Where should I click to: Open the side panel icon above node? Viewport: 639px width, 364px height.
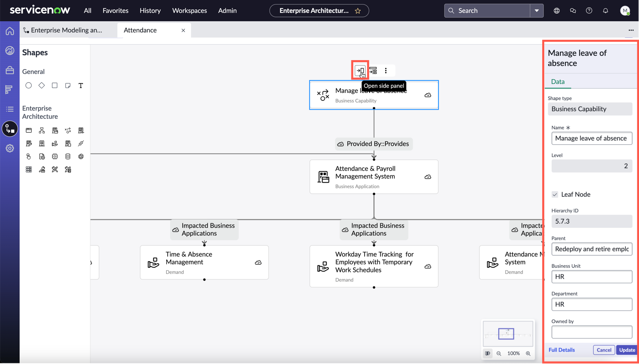click(x=360, y=71)
